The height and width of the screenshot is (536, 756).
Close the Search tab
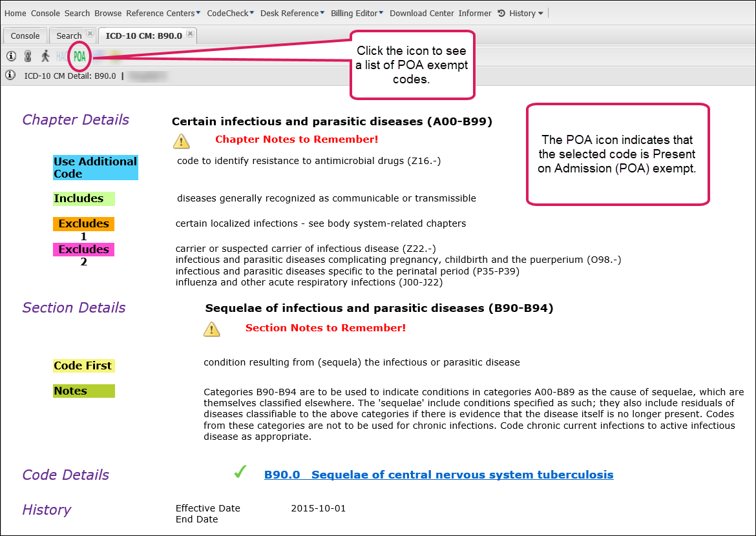pos(90,34)
